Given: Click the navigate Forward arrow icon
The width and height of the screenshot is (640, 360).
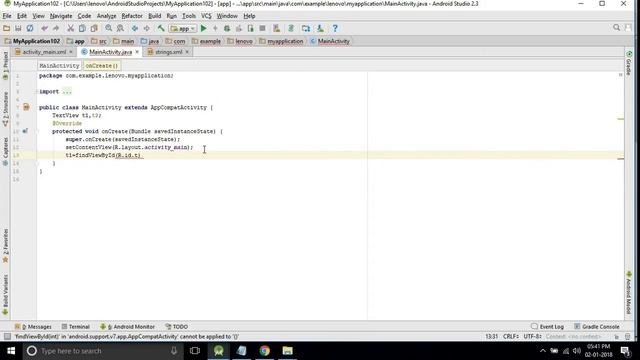Looking at the screenshot, I should [x=147, y=28].
